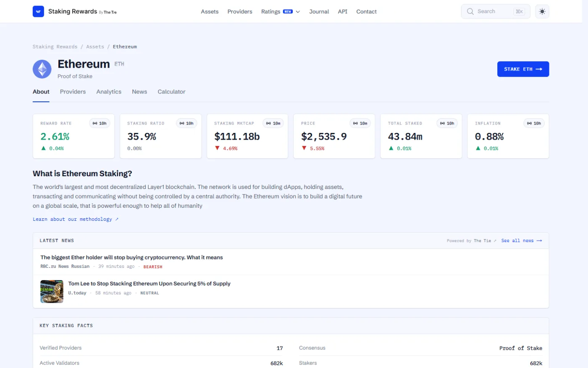Go to Staking Rewards breadcrumb

(55, 47)
